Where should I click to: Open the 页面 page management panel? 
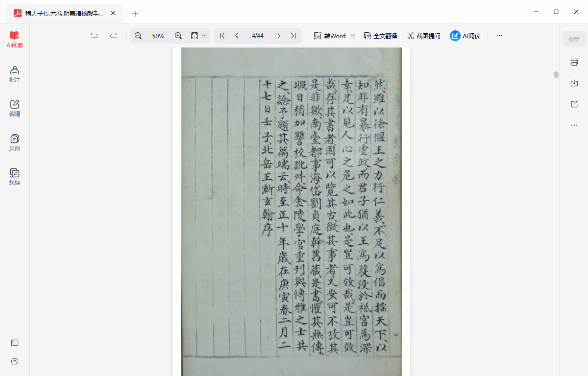pos(15,142)
